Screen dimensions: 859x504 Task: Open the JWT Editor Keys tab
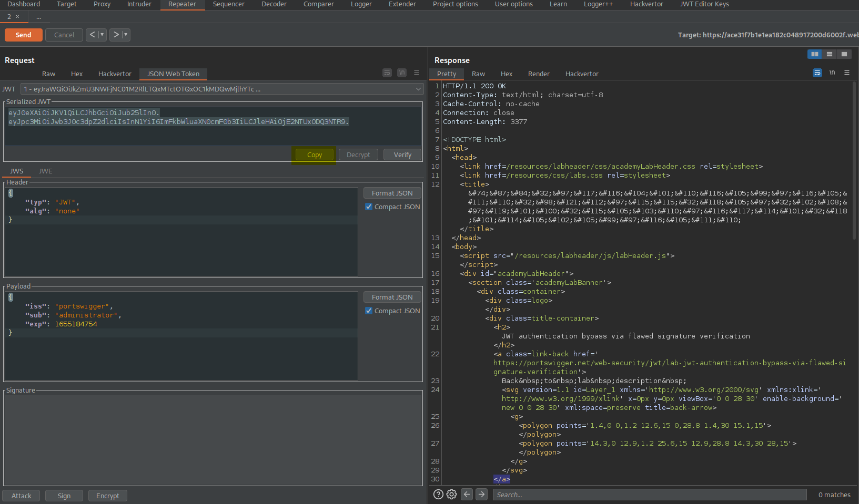tap(704, 4)
